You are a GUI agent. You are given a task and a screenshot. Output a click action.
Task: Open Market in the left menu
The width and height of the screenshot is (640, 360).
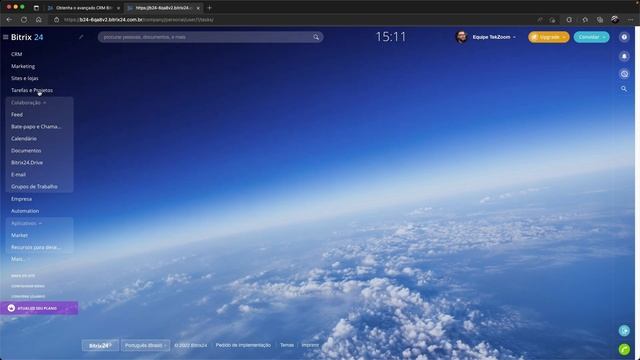19,236
